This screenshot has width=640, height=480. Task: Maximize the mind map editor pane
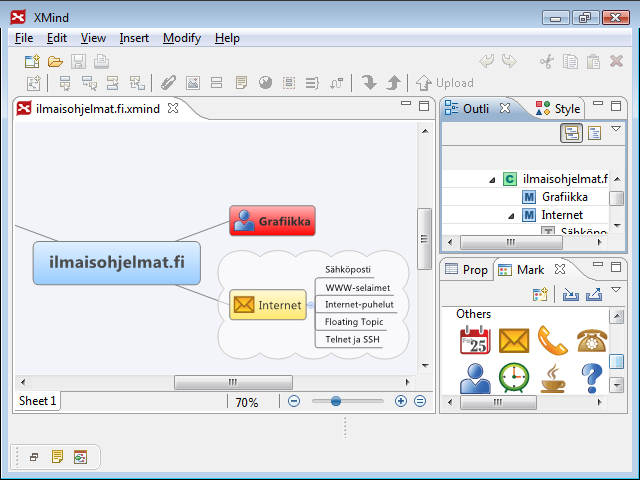click(x=424, y=106)
